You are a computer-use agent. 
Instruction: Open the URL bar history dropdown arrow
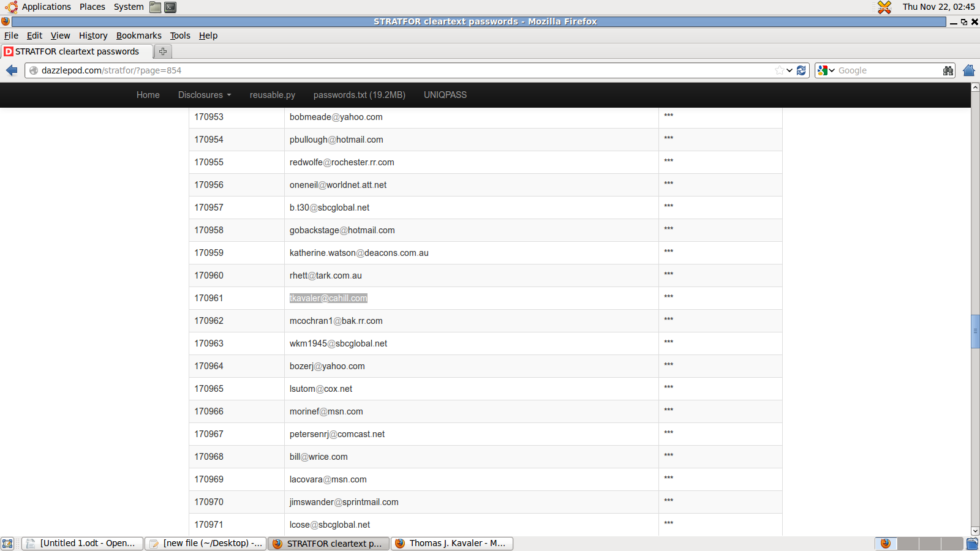click(790, 70)
